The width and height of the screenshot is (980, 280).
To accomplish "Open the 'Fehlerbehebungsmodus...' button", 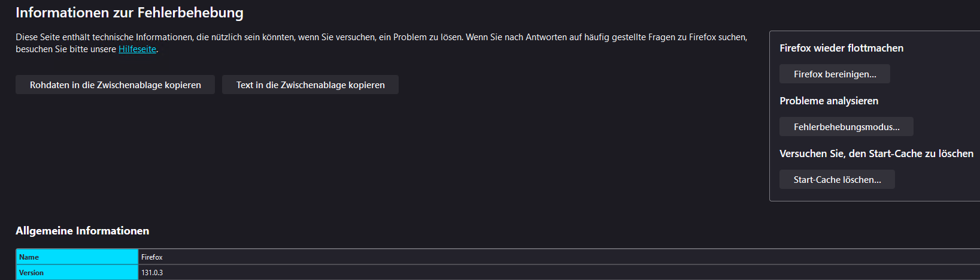I will (846, 127).
